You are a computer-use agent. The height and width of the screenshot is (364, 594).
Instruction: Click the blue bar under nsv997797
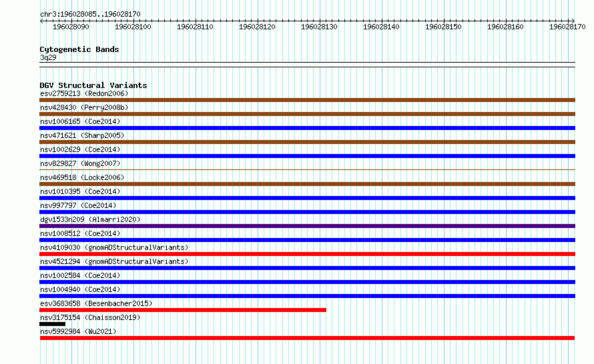pyautogui.click(x=307, y=212)
